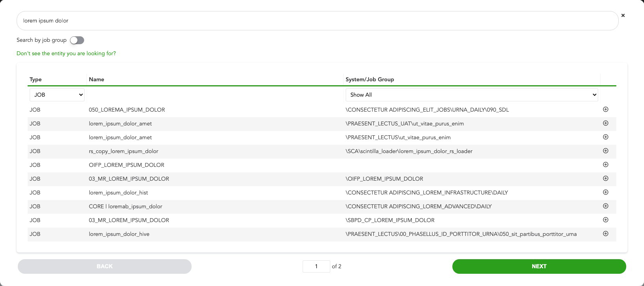Click plus icon for lorem_ipsum_dolor_amet in PRAESENT_LECTUS_UAT
This screenshot has height=286, width=644.
pyautogui.click(x=606, y=123)
